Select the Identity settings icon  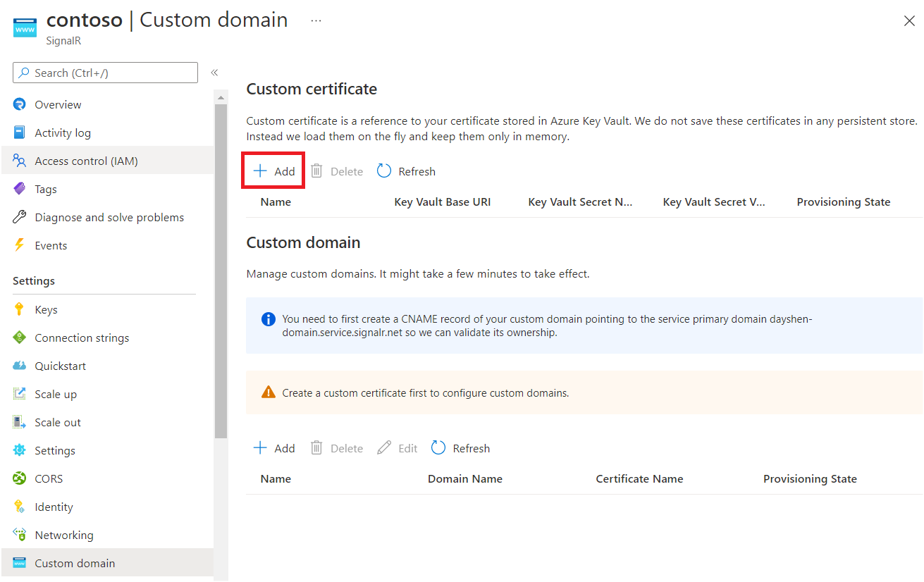(x=19, y=506)
